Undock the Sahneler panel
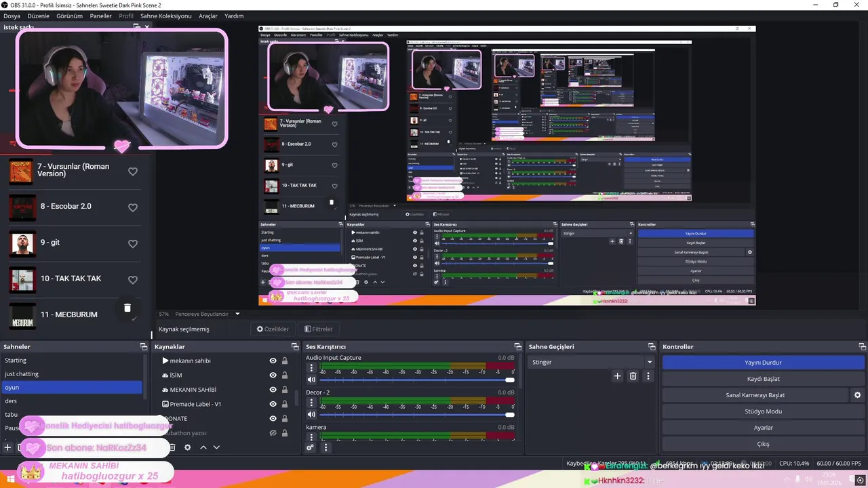 (143, 346)
